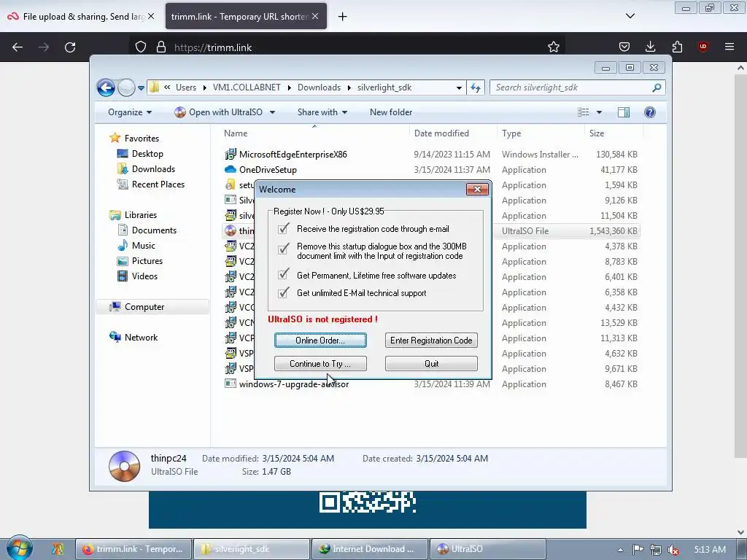Click Downloads in the address breadcrumb
This screenshot has height=560, width=747.
tap(319, 87)
